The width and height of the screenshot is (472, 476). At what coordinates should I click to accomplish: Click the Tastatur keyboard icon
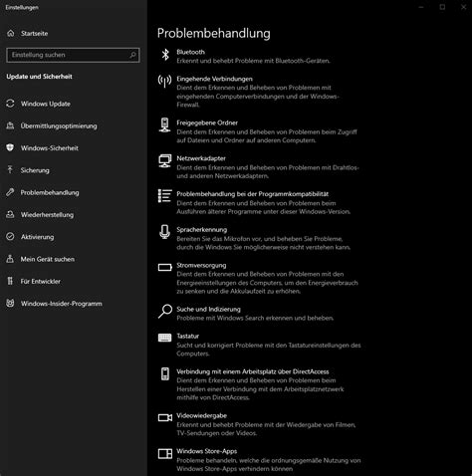[165, 338]
